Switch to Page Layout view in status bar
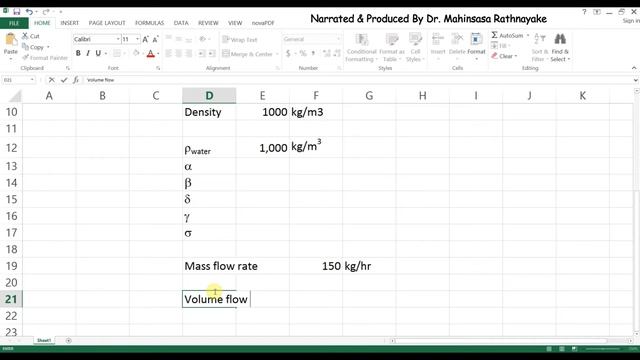The height and width of the screenshot is (360, 640). (x=562, y=349)
